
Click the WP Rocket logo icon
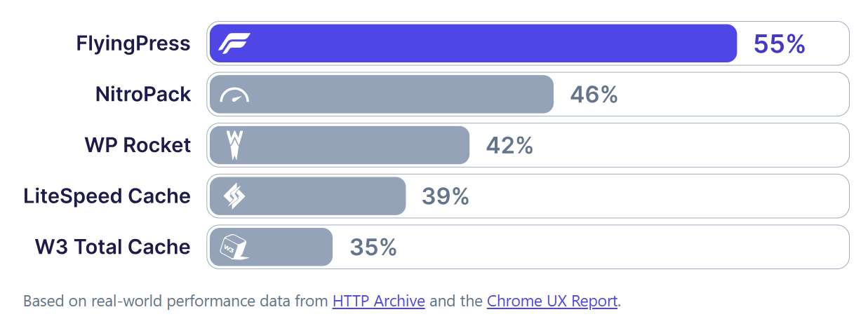pos(234,145)
